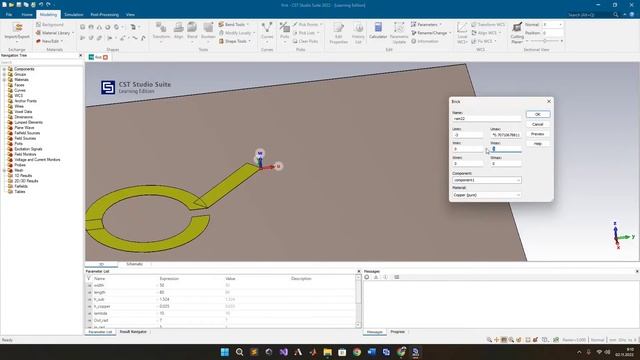Click Cancel in the Brick dialog

pyautogui.click(x=538, y=124)
